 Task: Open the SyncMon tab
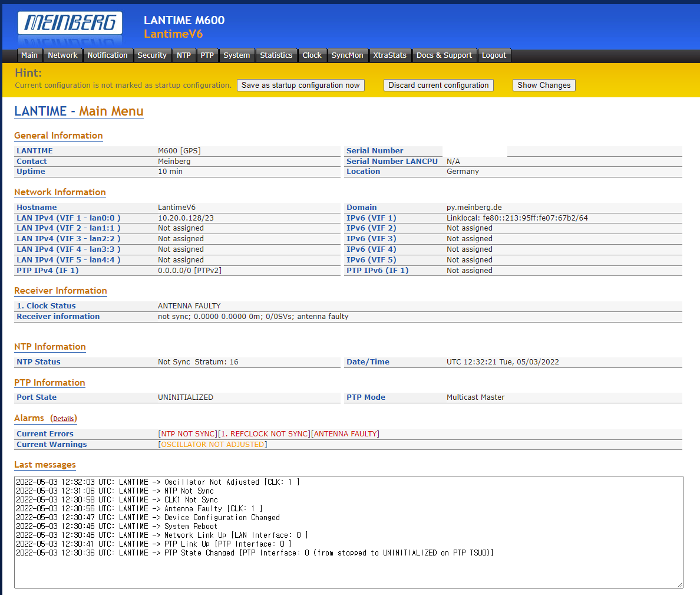[x=347, y=55]
